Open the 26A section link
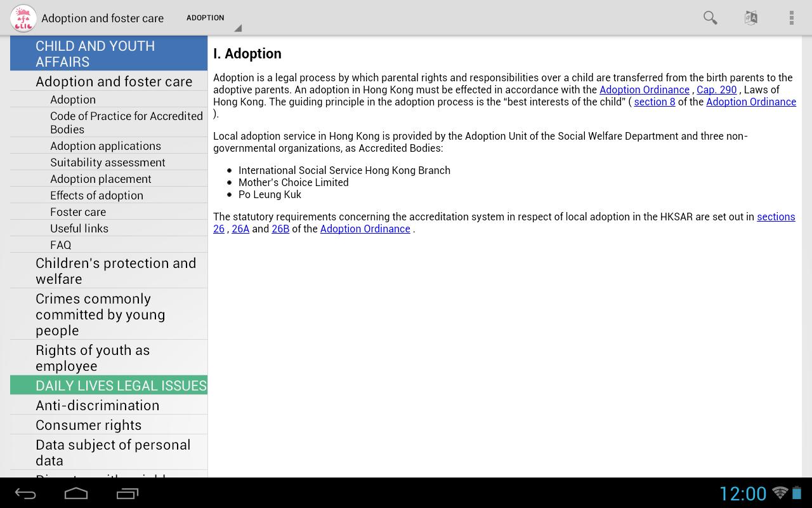Image resolution: width=812 pixels, height=508 pixels. 240,229
